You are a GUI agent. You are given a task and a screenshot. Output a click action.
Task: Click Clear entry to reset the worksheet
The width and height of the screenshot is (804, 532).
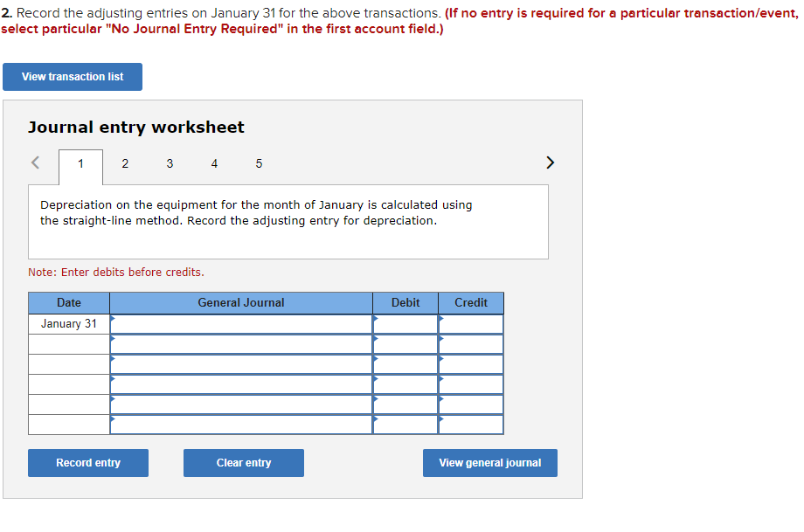pyautogui.click(x=243, y=463)
